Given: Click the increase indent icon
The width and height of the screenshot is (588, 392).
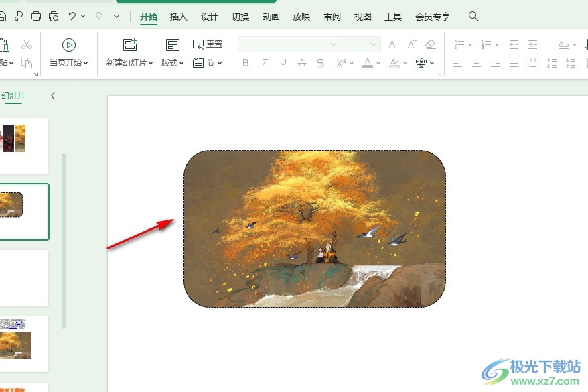Looking at the screenshot, I should 532,45.
